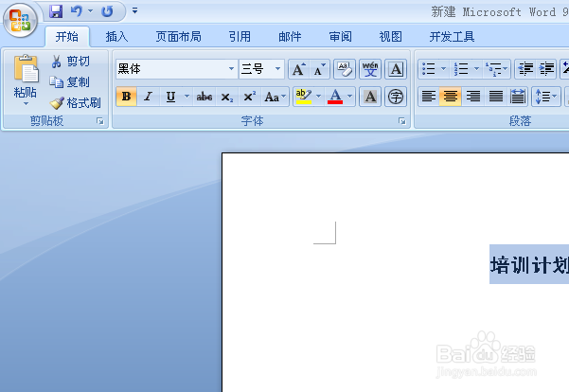The height and width of the screenshot is (392, 569).
Task: Open underline style dropdown arrow
Action: [187, 97]
